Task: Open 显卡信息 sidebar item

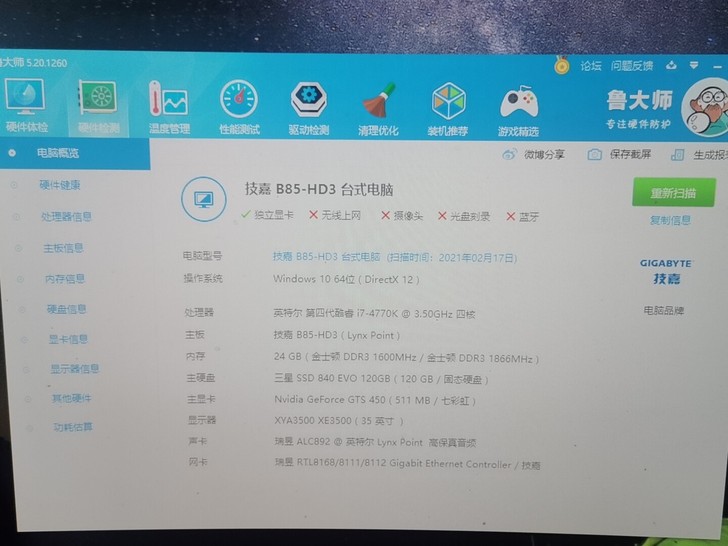Action: tap(68, 339)
